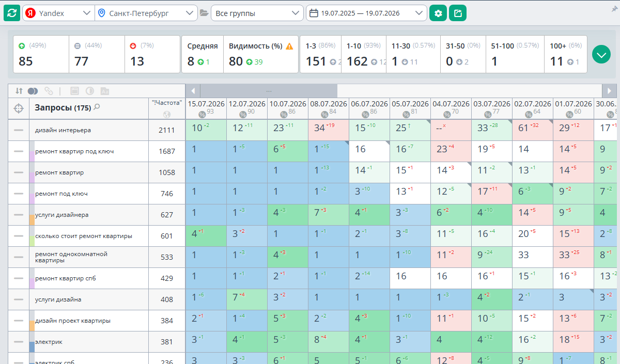Open the Санкт-Петербург region dropdown
The height and width of the screenshot is (364, 620).
[x=146, y=13]
